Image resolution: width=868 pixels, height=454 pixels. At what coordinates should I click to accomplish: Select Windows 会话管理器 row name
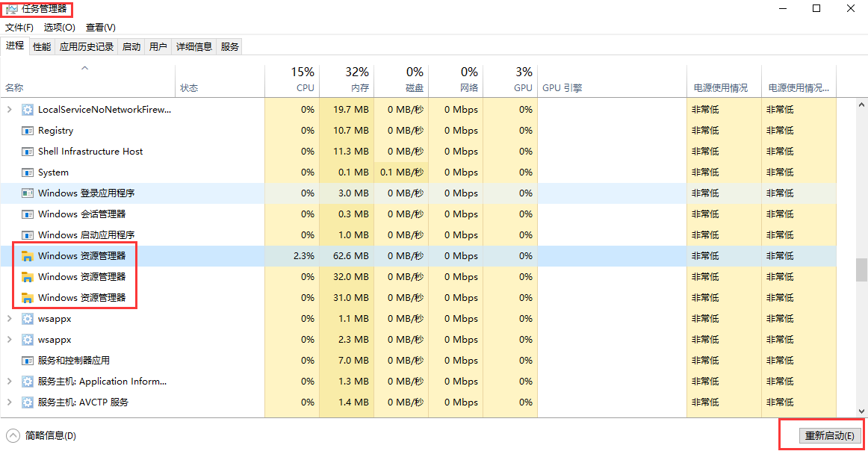point(82,214)
